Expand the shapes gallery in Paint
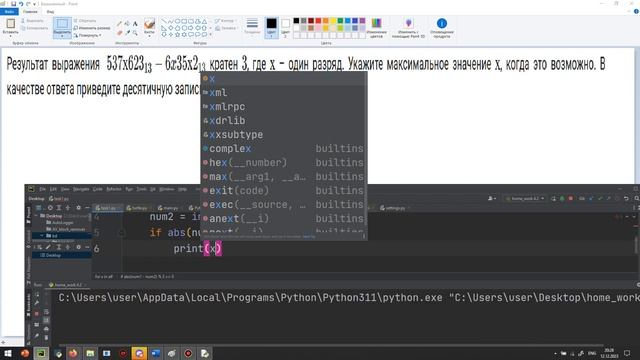640x360 pixels. point(211,35)
